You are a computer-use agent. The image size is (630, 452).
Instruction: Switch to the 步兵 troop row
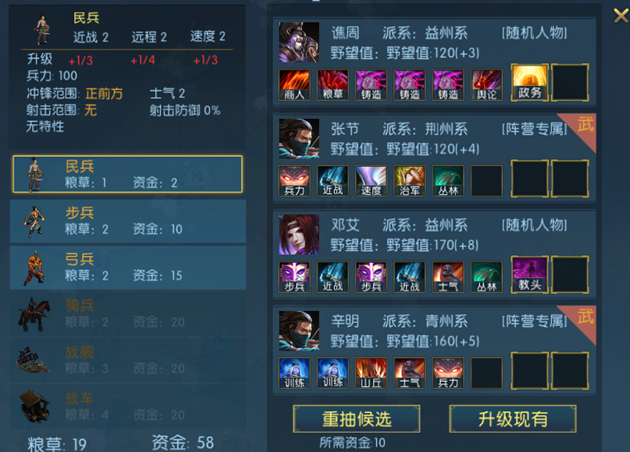pos(128,221)
